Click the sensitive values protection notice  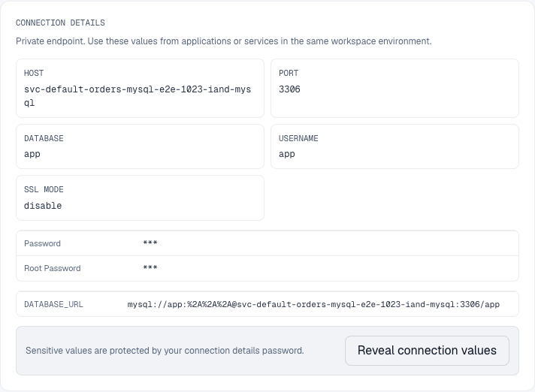[x=165, y=351]
